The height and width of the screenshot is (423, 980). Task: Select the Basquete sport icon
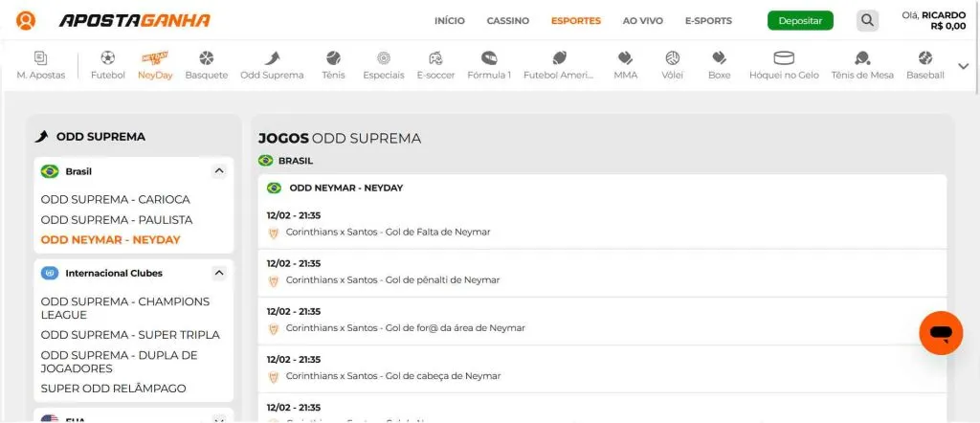point(207,58)
